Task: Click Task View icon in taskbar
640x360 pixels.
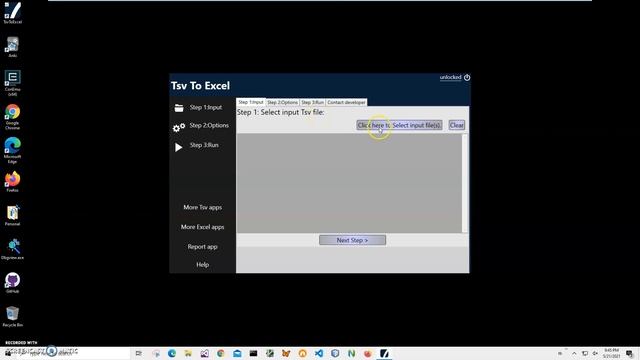Action: (x=139, y=353)
